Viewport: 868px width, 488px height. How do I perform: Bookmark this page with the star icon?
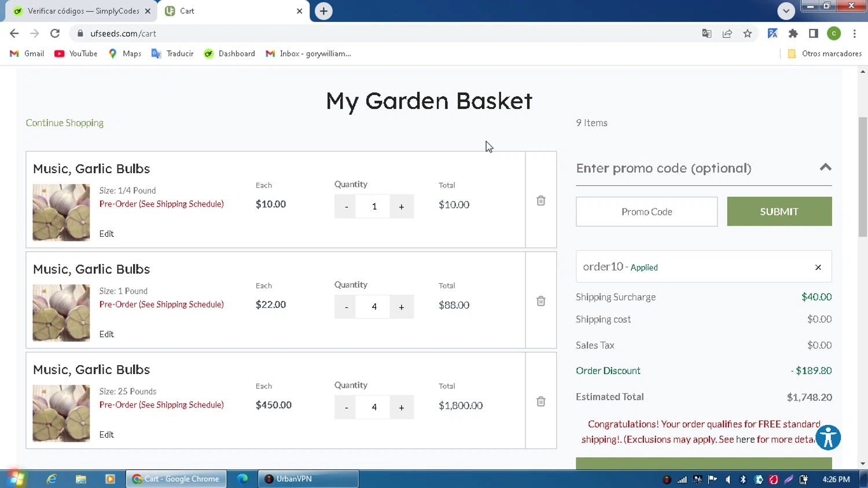[x=748, y=34]
